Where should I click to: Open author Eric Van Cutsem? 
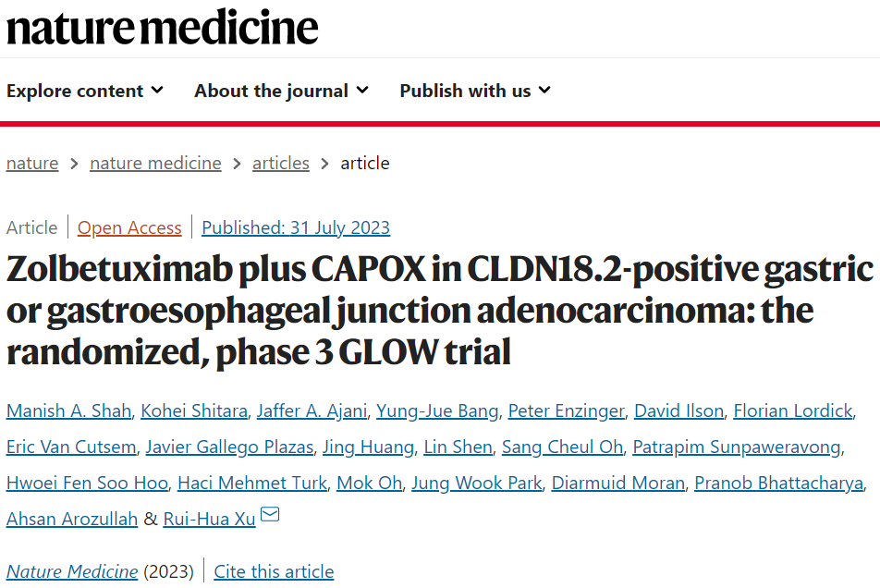[71, 447]
